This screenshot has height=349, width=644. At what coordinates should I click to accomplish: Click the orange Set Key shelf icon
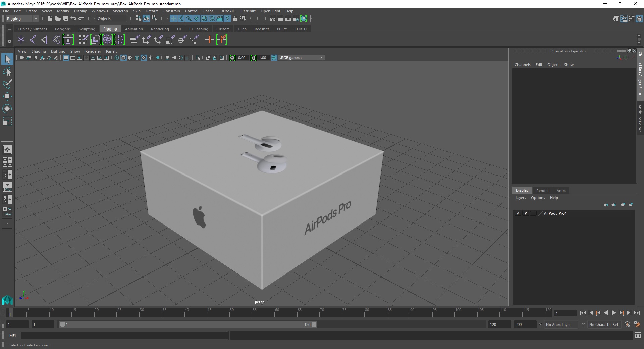(x=210, y=40)
